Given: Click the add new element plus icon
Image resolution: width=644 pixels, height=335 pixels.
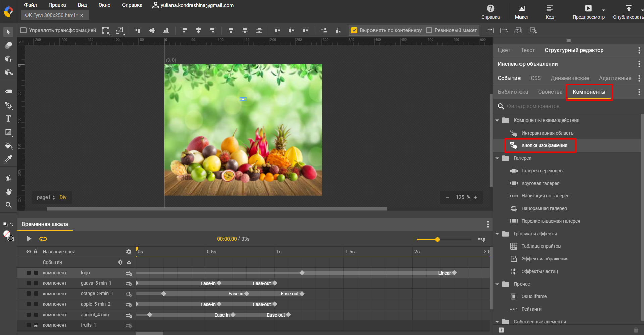Looking at the screenshot, I should click(x=501, y=330).
